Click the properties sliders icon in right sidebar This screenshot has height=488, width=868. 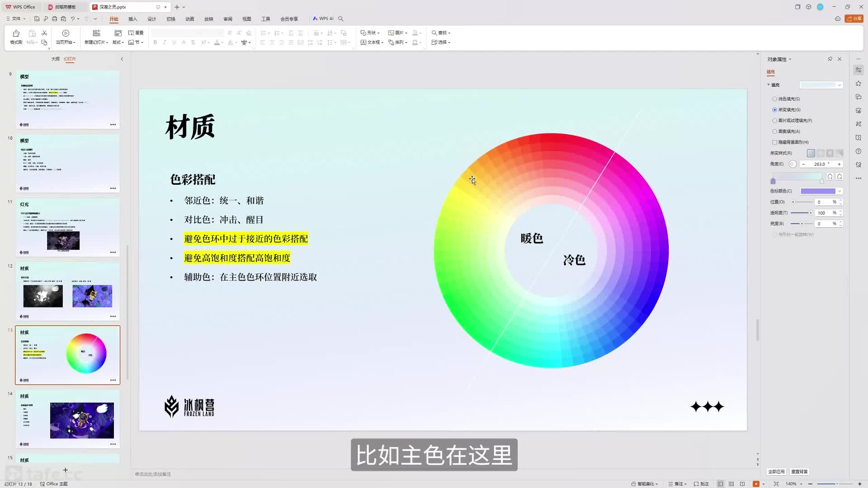point(859,70)
